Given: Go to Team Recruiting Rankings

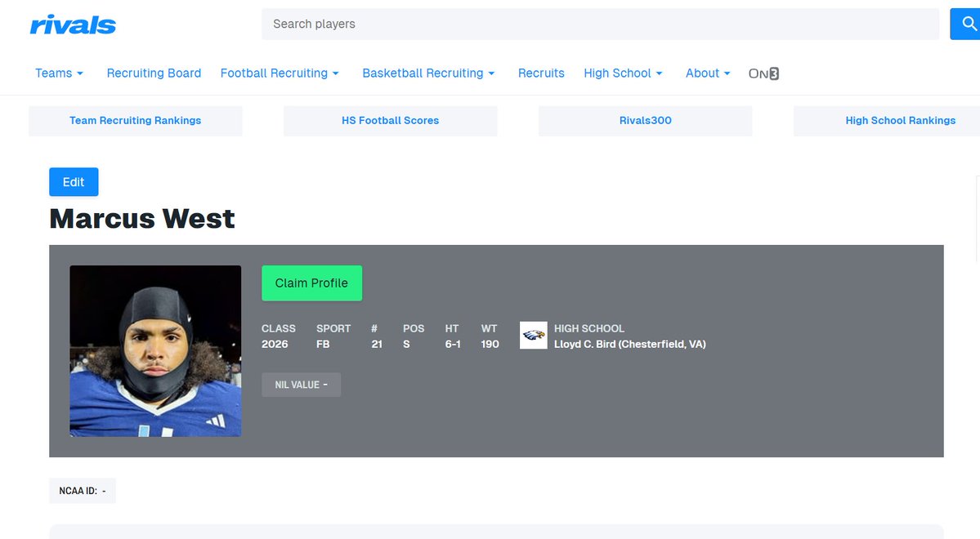Looking at the screenshot, I should (x=136, y=121).
